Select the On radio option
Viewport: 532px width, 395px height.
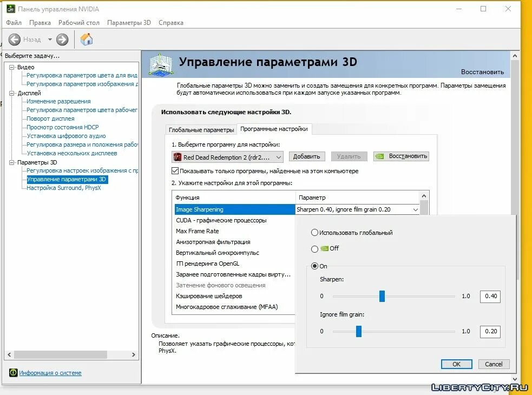pos(314,266)
